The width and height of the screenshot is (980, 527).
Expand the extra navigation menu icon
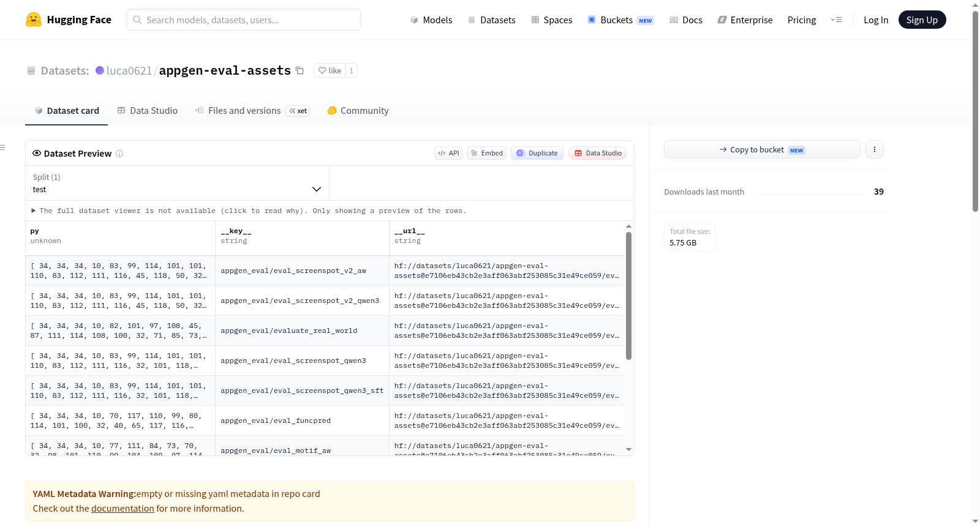(x=836, y=20)
